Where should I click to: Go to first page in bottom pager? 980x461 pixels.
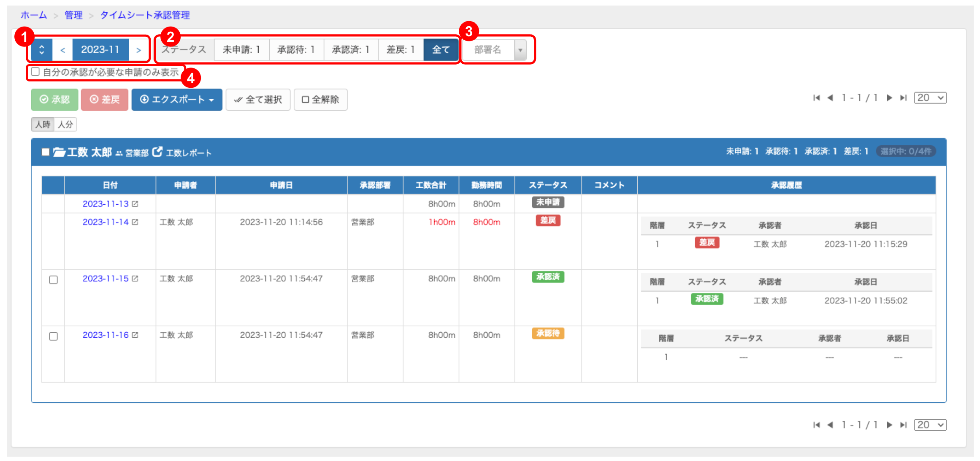816,425
